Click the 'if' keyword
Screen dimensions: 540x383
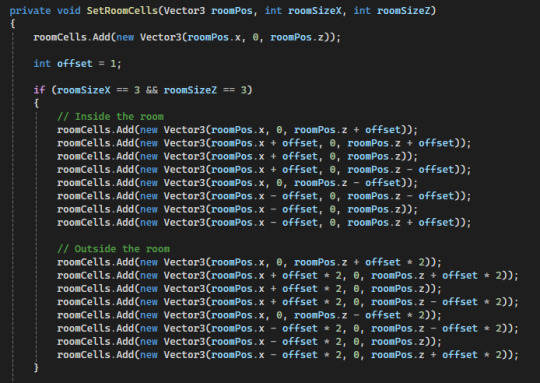click(x=39, y=90)
